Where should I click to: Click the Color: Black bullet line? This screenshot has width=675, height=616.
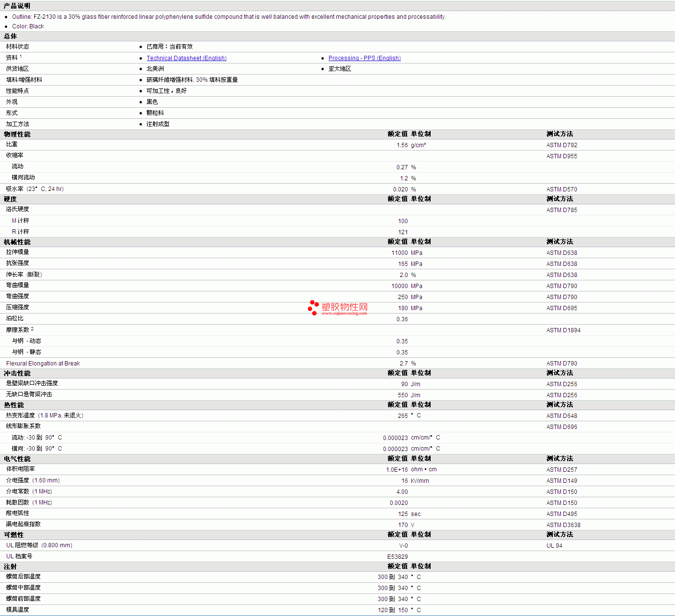28,26
